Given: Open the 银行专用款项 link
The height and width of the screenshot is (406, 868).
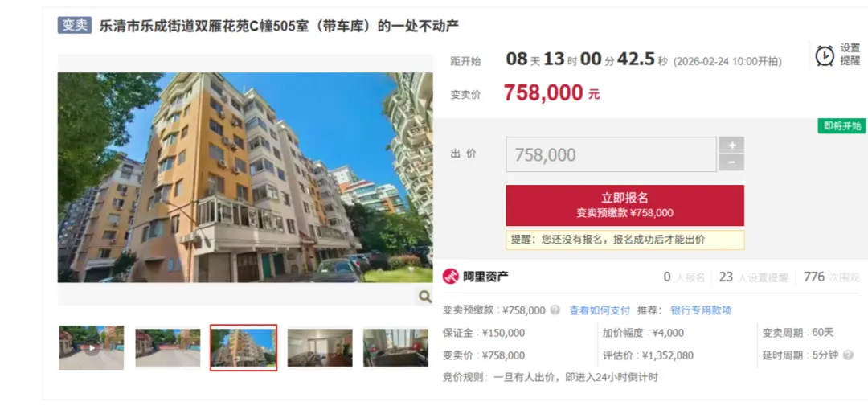Looking at the screenshot, I should (701, 310).
